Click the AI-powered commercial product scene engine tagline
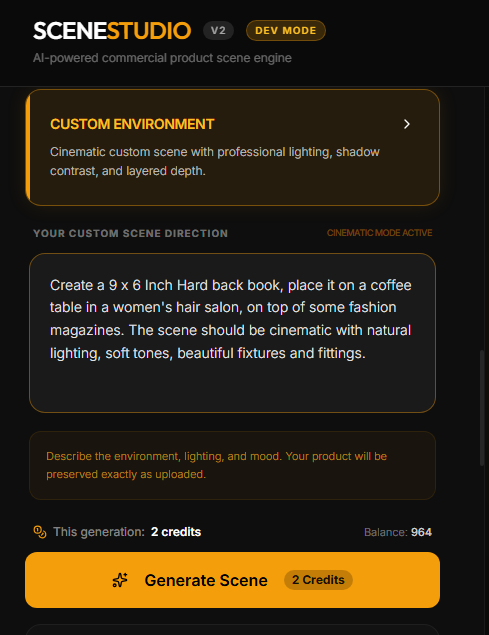 (162, 58)
